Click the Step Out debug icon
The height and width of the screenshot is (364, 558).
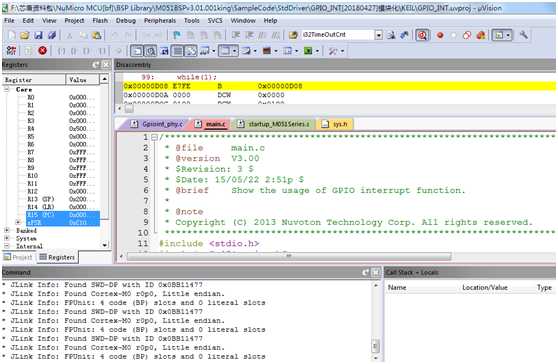[x=86, y=51]
